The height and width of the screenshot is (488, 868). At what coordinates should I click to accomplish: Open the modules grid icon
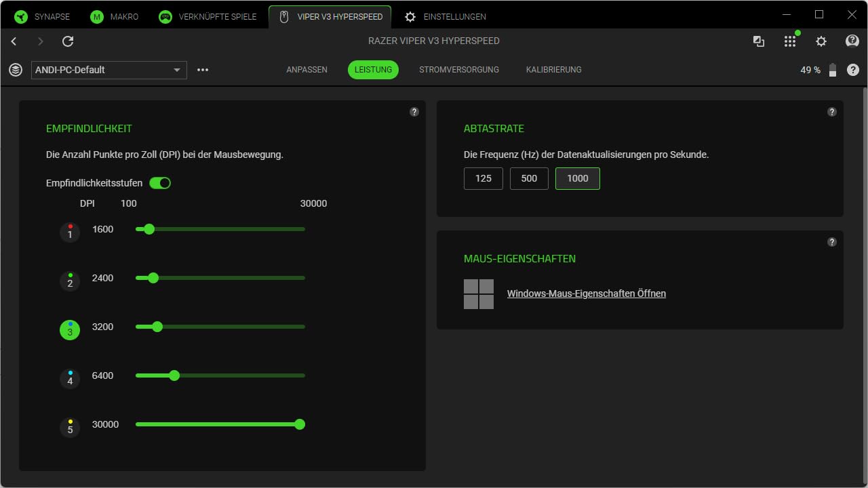point(790,41)
